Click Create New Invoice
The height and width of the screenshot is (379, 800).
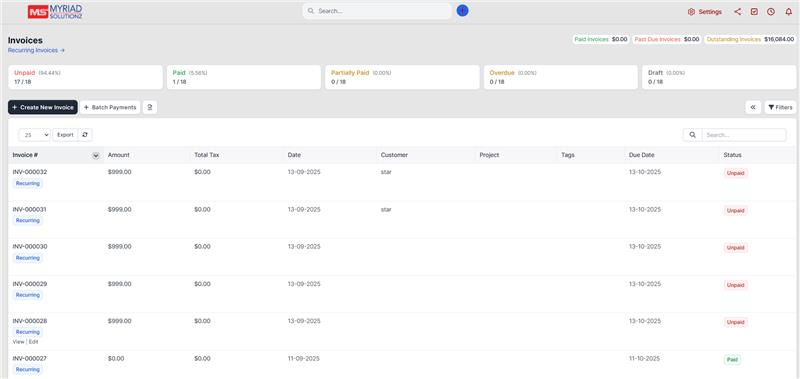click(43, 107)
